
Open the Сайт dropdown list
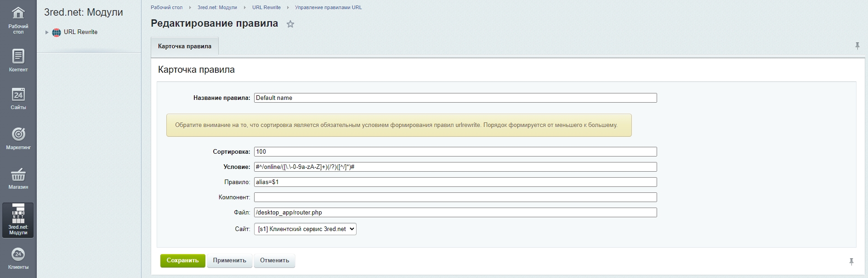click(305, 229)
